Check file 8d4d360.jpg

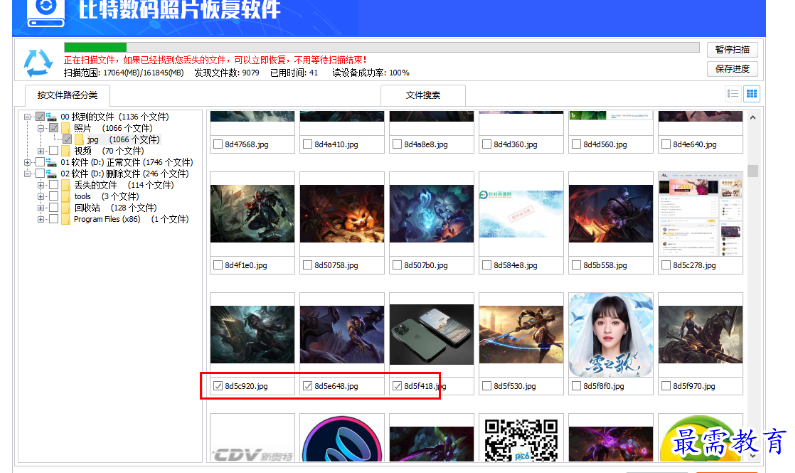click(x=487, y=144)
